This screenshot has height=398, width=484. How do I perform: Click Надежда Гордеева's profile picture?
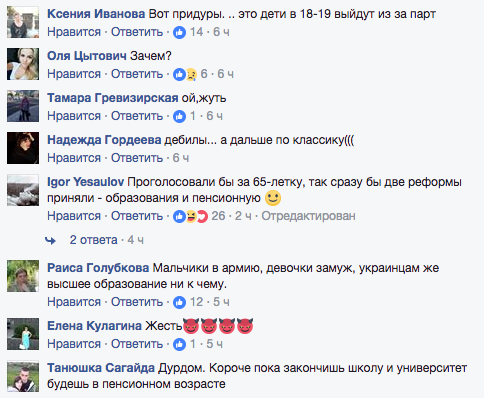point(23,148)
